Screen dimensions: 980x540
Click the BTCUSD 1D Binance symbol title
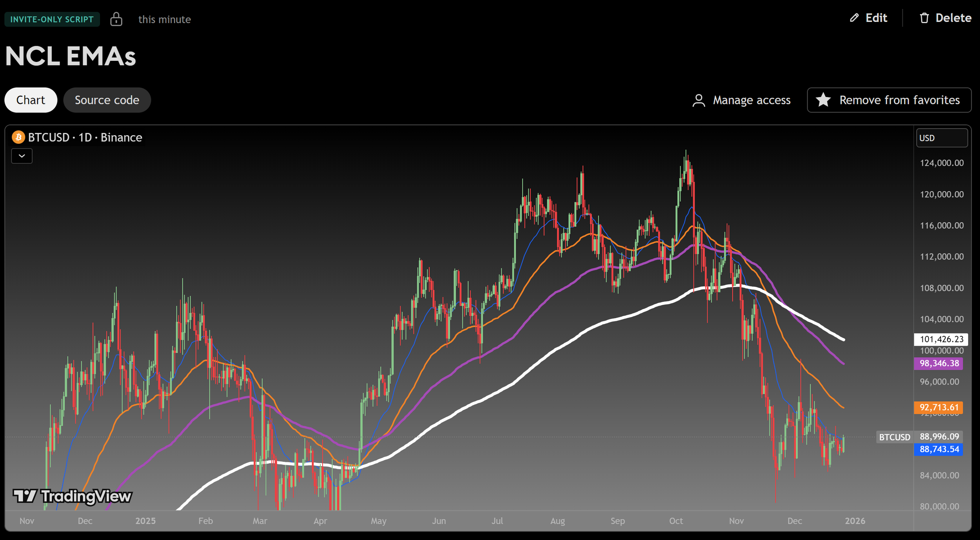[85, 138]
